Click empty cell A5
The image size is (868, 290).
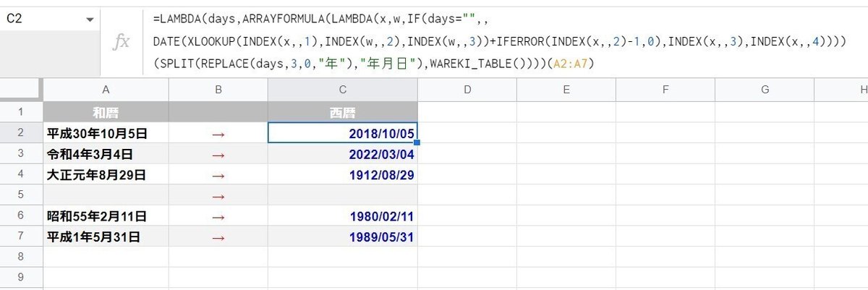(x=106, y=195)
